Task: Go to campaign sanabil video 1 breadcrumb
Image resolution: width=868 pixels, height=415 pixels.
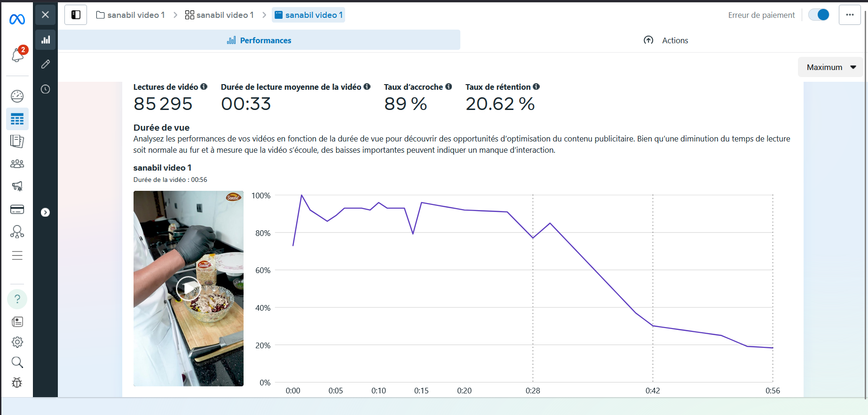Action: pos(131,15)
